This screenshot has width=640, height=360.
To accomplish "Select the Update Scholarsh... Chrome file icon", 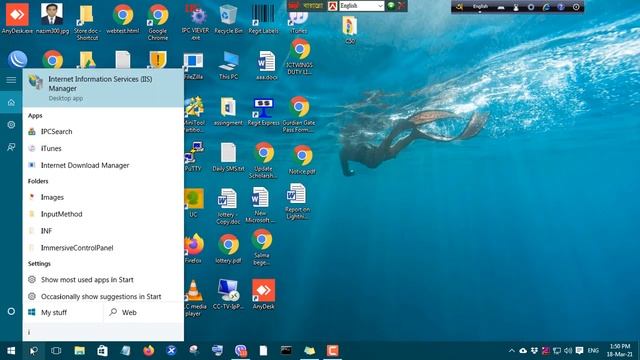I will 264,160.
